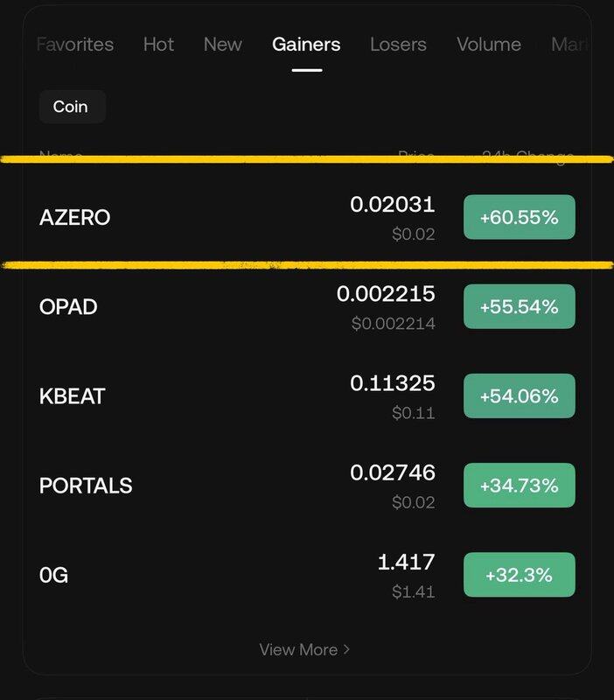Click the Gainers tab

coord(306,45)
